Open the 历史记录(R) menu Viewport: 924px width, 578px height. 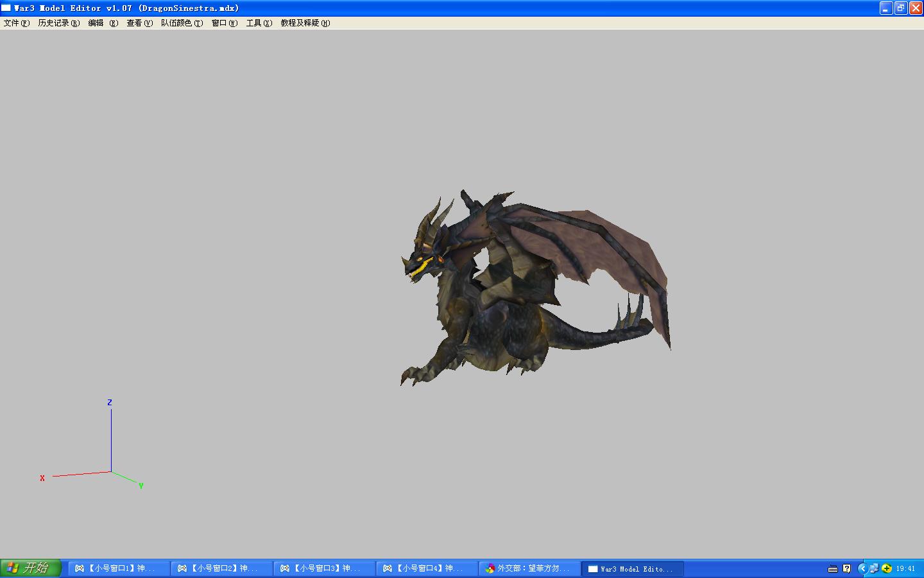coord(58,23)
